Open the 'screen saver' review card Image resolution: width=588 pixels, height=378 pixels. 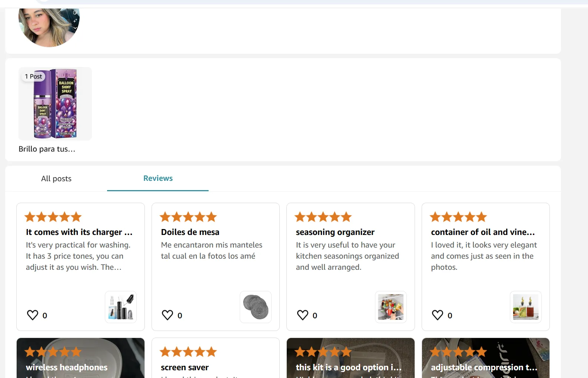click(216, 358)
